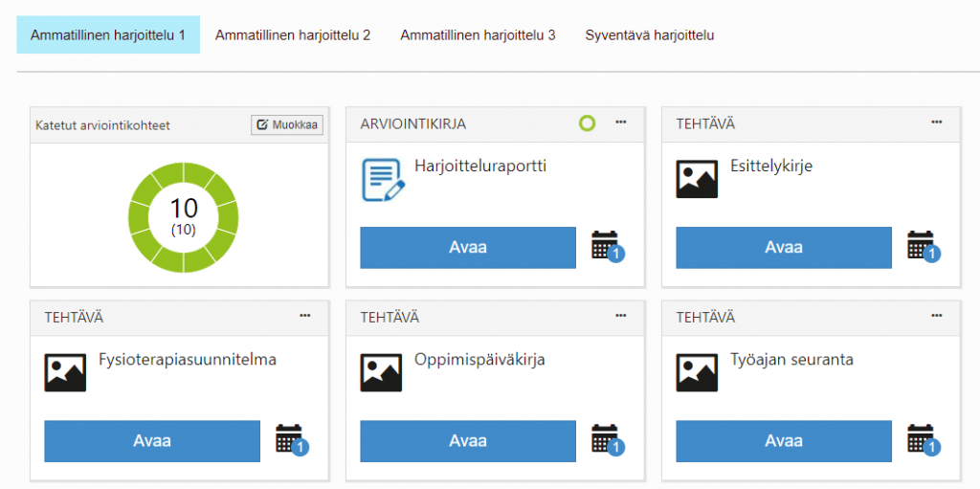Click the calendar icon on Harjoitteluraportti card
The height and width of the screenshot is (489, 980).
click(606, 246)
